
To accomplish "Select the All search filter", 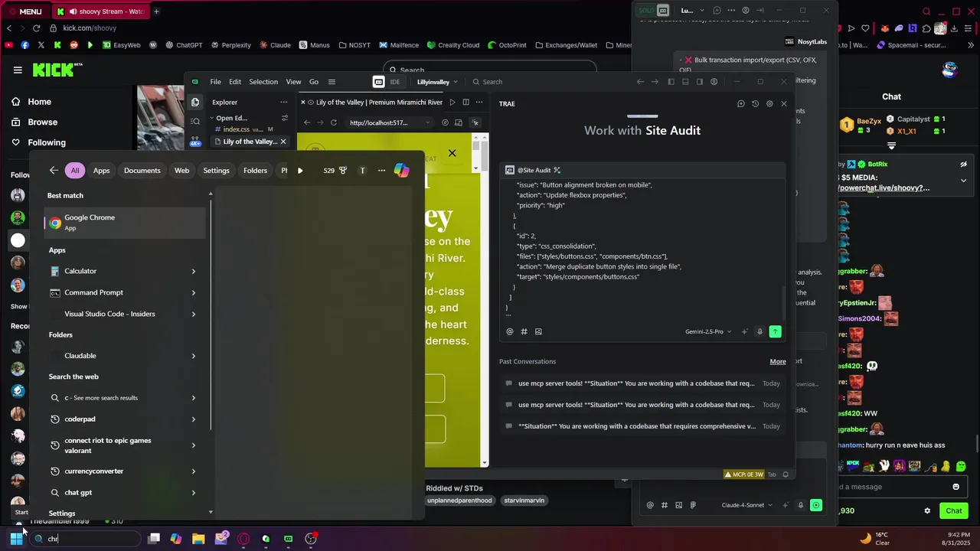I will [75, 171].
